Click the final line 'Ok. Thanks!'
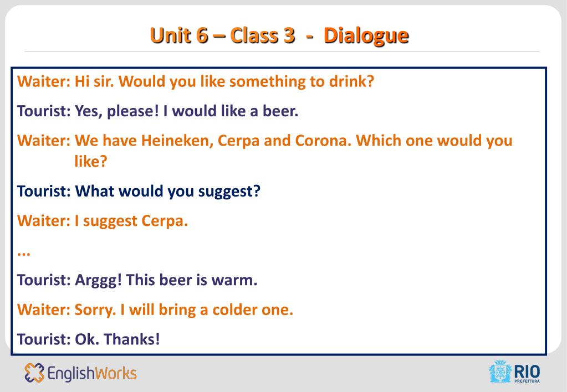567x392 pixels. click(x=117, y=339)
